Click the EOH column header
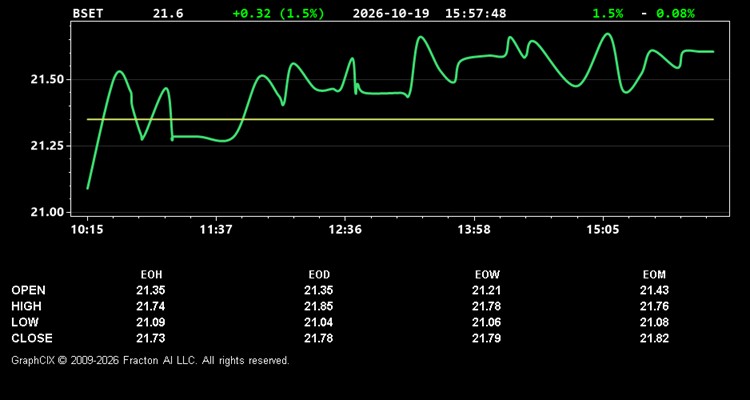The width and height of the screenshot is (750, 400). 151,275
